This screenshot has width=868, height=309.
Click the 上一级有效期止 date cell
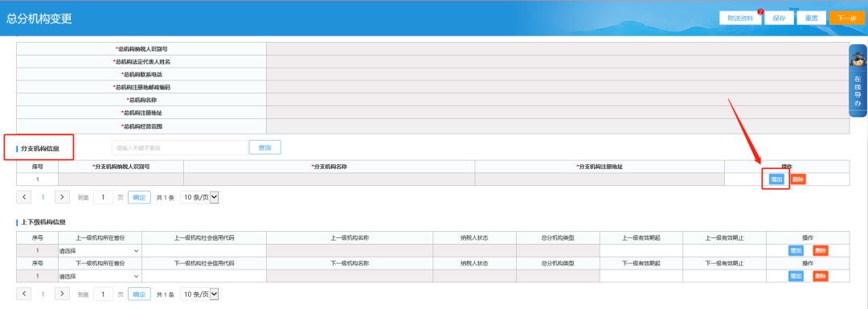click(x=725, y=250)
